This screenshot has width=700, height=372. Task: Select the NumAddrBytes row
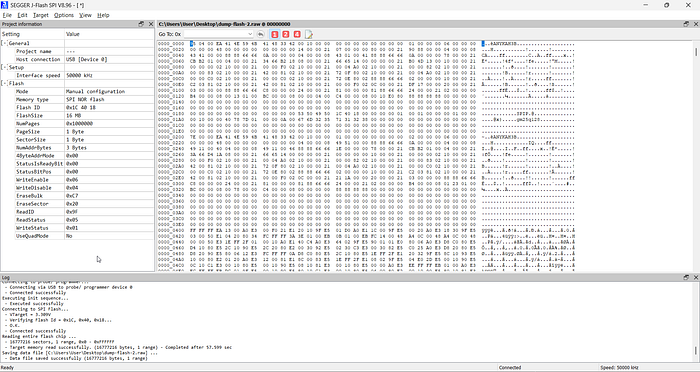[77, 148]
